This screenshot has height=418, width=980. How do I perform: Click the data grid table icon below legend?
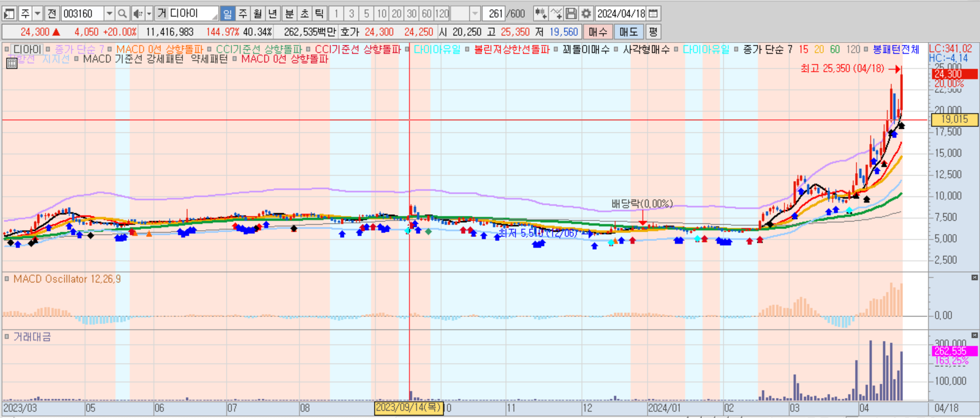pyautogui.click(x=12, y=63)
